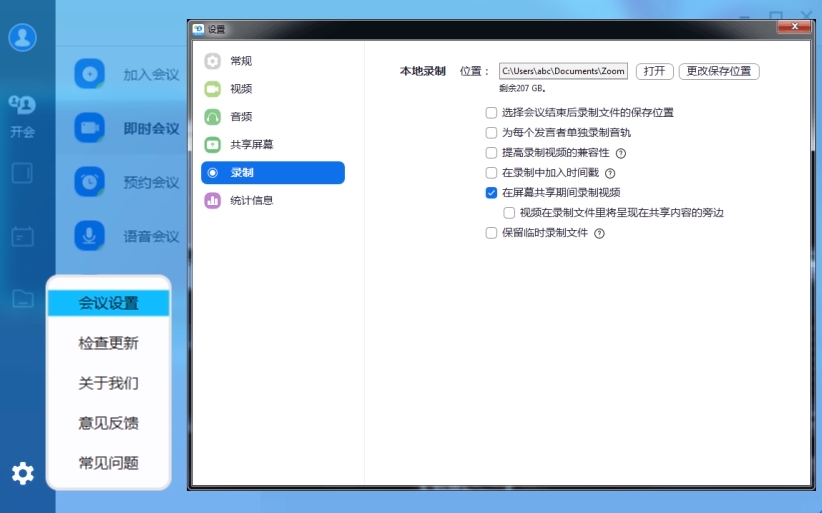This screenshot has width=822, height=513.
Task: Choose 意见反馈 in popup menu
Action: [109, 423]
